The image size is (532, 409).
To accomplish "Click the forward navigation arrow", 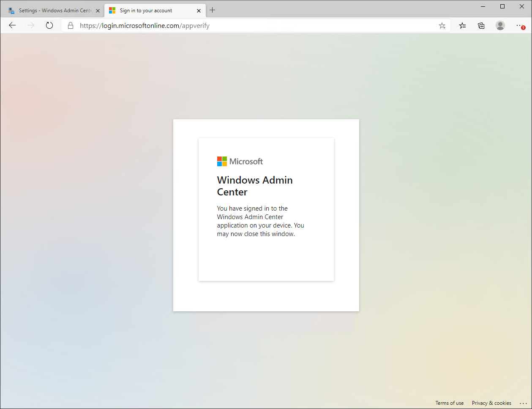I will click(x=31, y=25).
